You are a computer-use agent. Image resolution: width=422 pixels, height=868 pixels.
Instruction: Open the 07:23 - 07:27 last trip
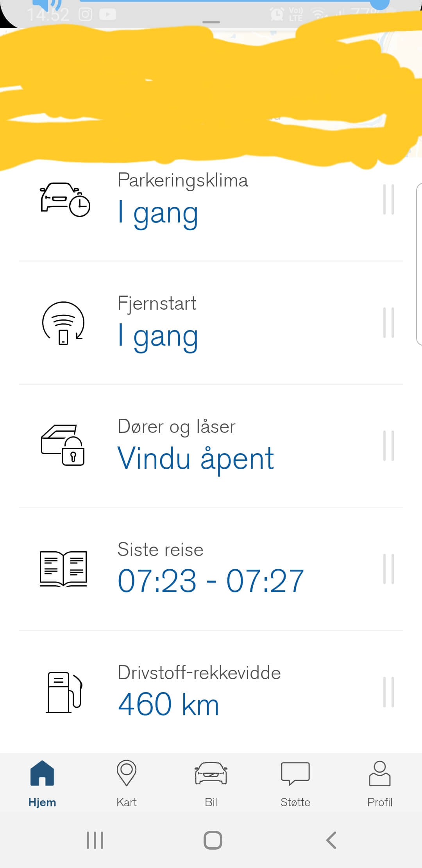click(211, 581)
